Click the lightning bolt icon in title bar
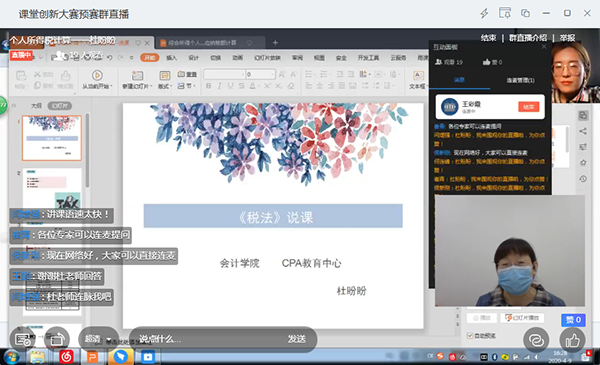 (x=484, y=13)
